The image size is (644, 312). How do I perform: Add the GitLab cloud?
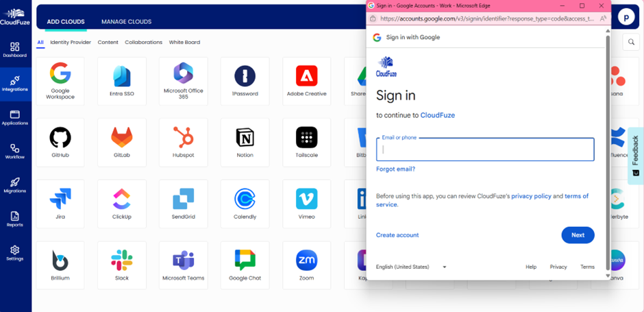point(122,143)
